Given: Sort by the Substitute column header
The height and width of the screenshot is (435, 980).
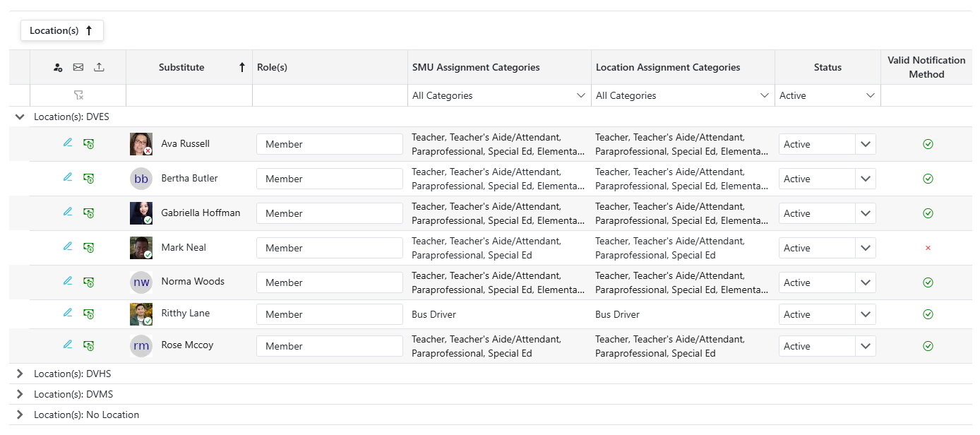Looking at the screenshot, I should pos(189,67).
